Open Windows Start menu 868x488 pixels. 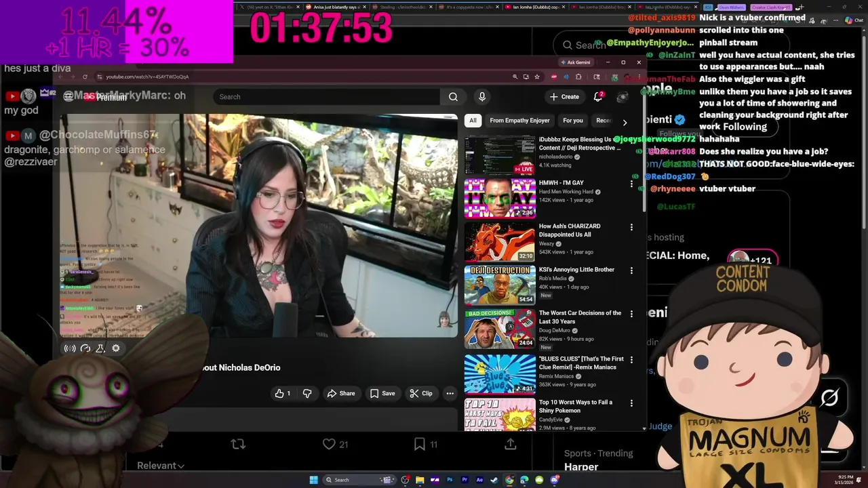(313, 480)
